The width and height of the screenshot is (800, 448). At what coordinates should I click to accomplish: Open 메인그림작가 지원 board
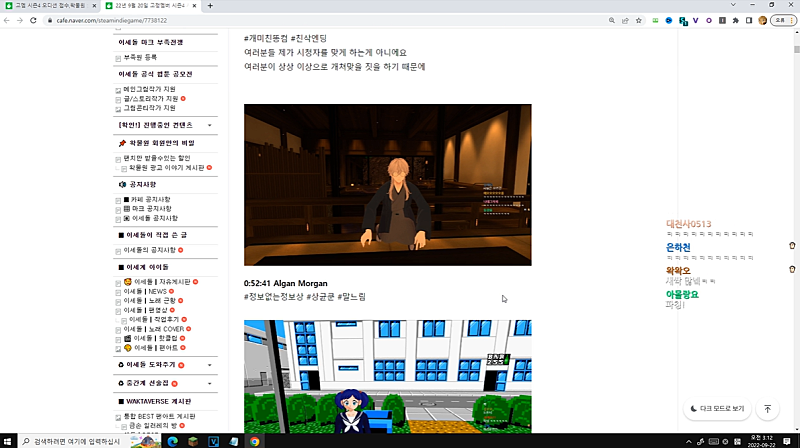tap(149, 89)
